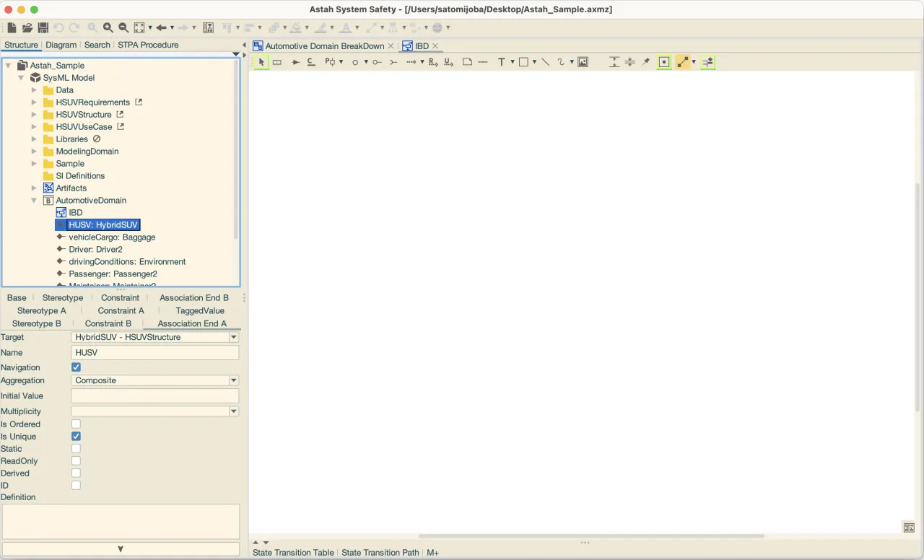Expand the ModelingDomain folder
This screenshot has width=924, height=560.
[x=34, y=152]
